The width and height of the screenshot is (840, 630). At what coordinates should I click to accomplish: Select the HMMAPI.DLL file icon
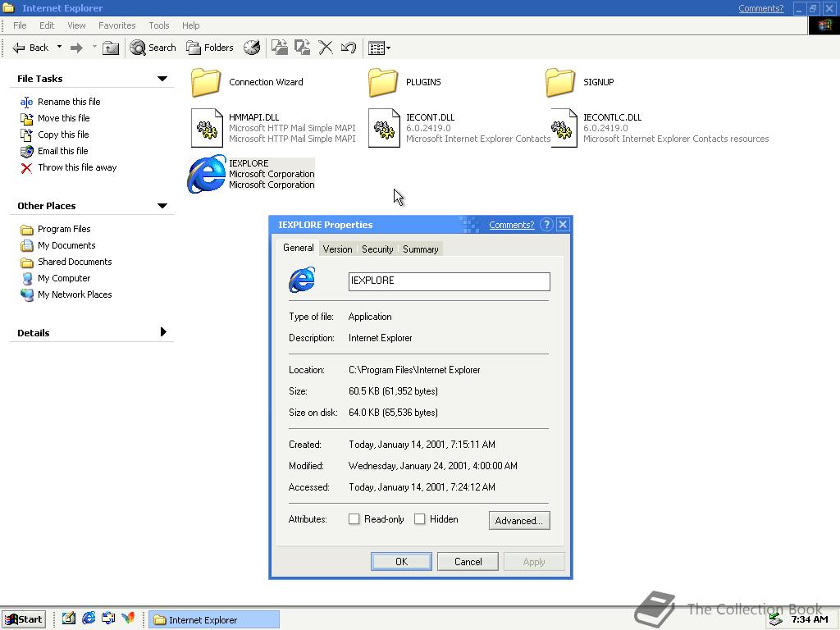[x=207, y=128]
